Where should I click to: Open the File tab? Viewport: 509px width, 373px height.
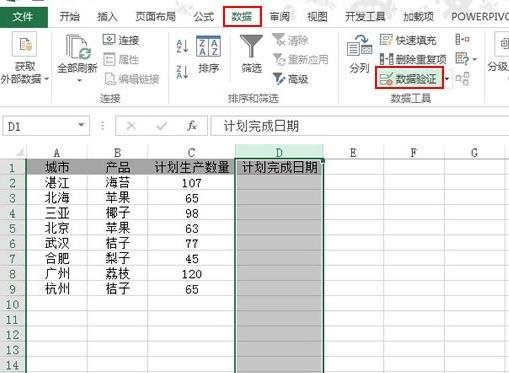23,17
